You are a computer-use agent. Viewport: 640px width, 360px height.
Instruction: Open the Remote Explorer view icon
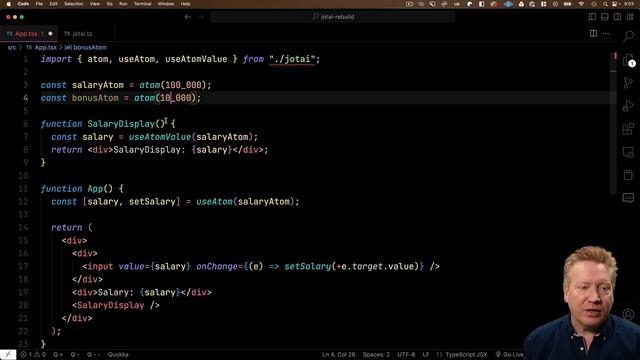pos(628,152)
